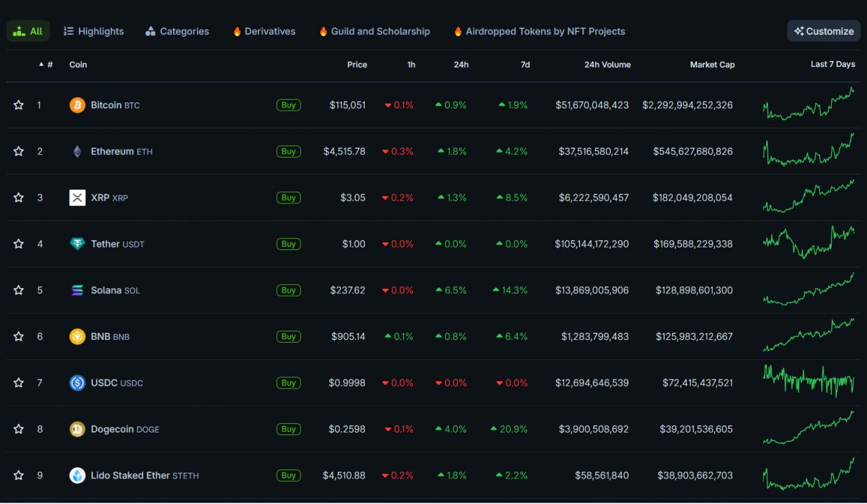Open Dogecoin's 7-day sparkline chart
867x504 pixels.
pyautogui.click(x=809, y=428)
